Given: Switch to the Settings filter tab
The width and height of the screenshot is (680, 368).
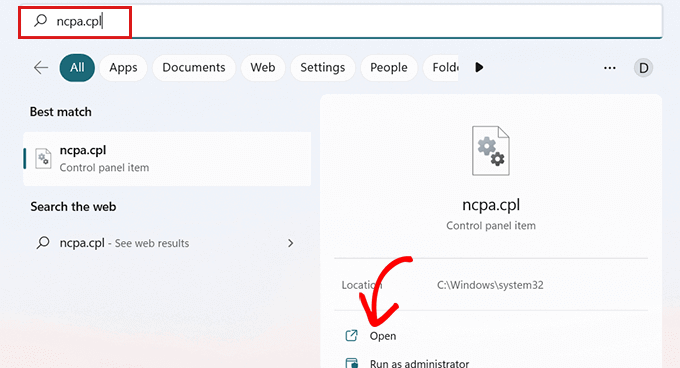Looking at the screenshot, I should click(x=323, y=68).
